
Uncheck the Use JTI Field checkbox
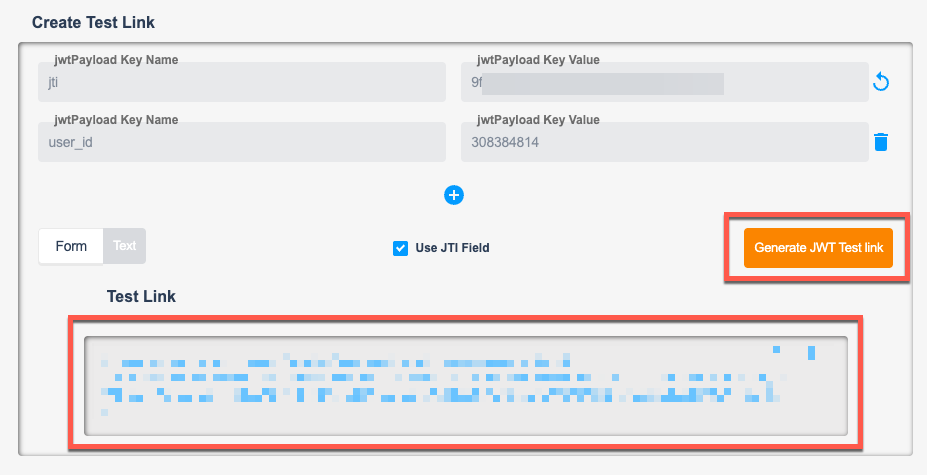(400, 248)
